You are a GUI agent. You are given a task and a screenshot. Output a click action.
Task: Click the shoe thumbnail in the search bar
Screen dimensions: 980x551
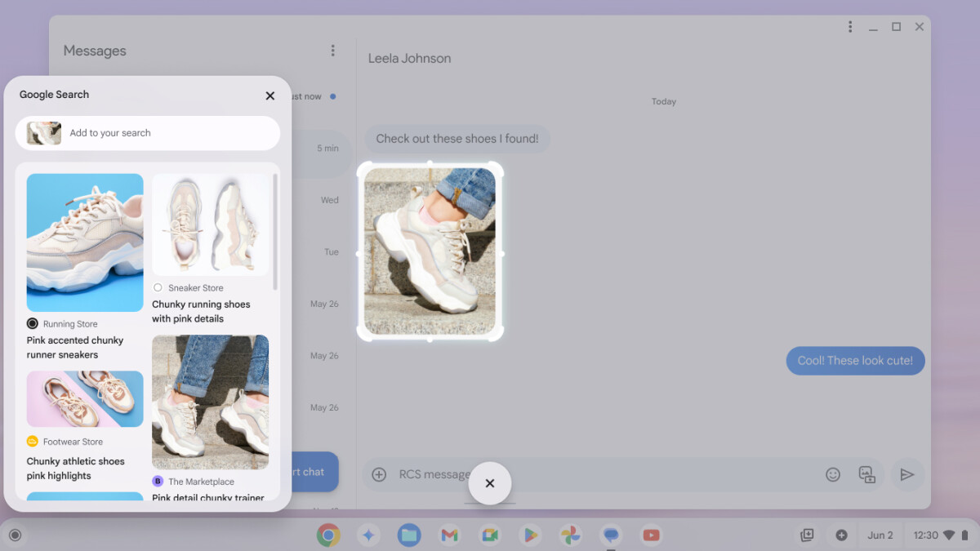(42, 132)
